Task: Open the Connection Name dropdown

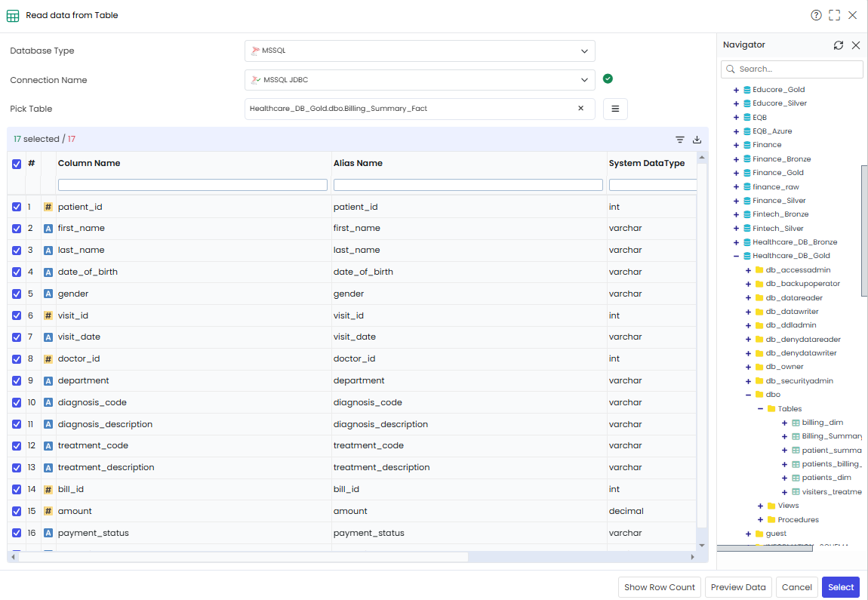Action: [x=420, y=80]
